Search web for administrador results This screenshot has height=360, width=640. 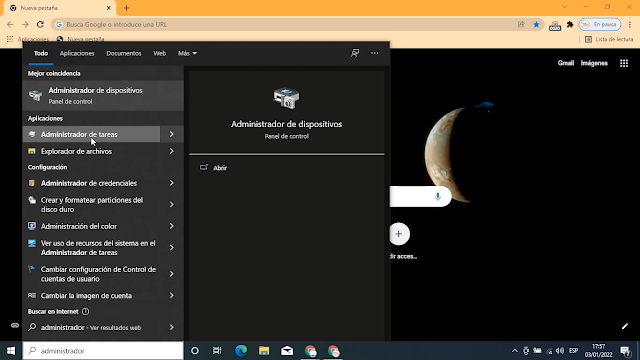tap(91, 327)
